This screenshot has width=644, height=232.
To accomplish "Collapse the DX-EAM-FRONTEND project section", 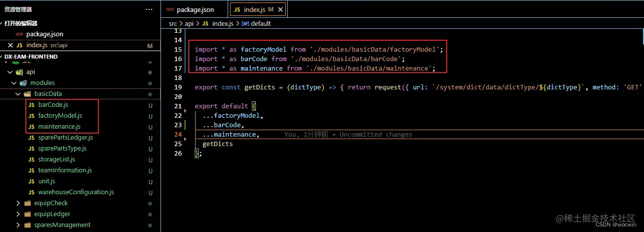I will pos(2,57).
